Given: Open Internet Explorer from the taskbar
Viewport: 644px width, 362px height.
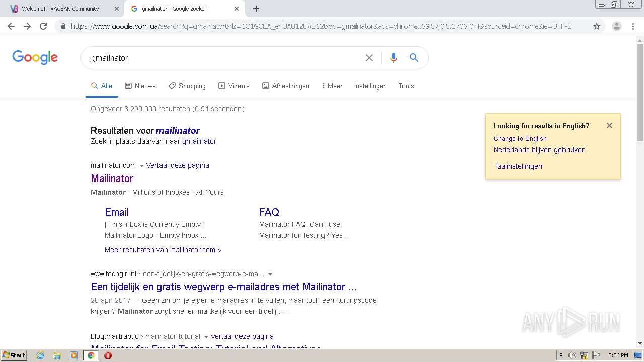Looking at the screenshot, I should click(40, 355).
